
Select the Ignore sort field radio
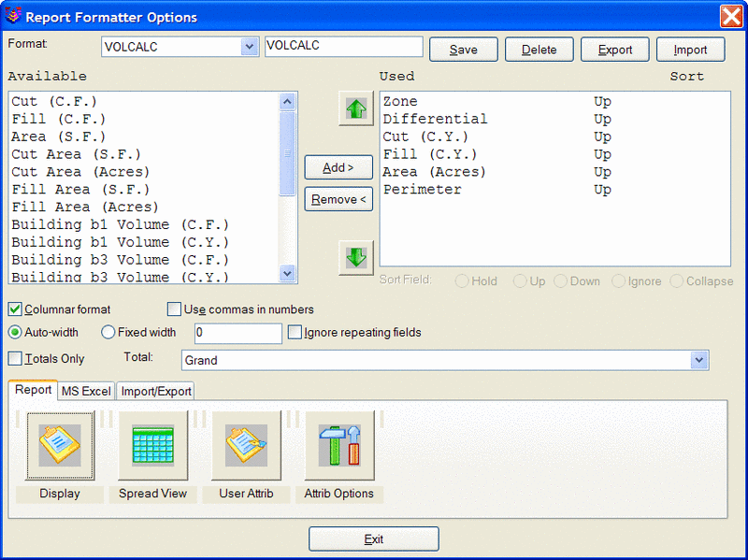pyautogui.click(x=618, y=281)
